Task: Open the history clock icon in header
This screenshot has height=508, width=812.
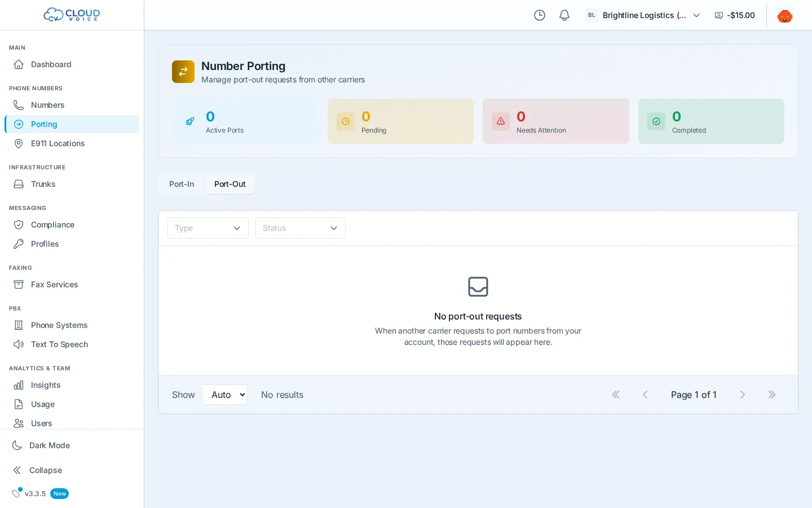Action: click(540, 15)
